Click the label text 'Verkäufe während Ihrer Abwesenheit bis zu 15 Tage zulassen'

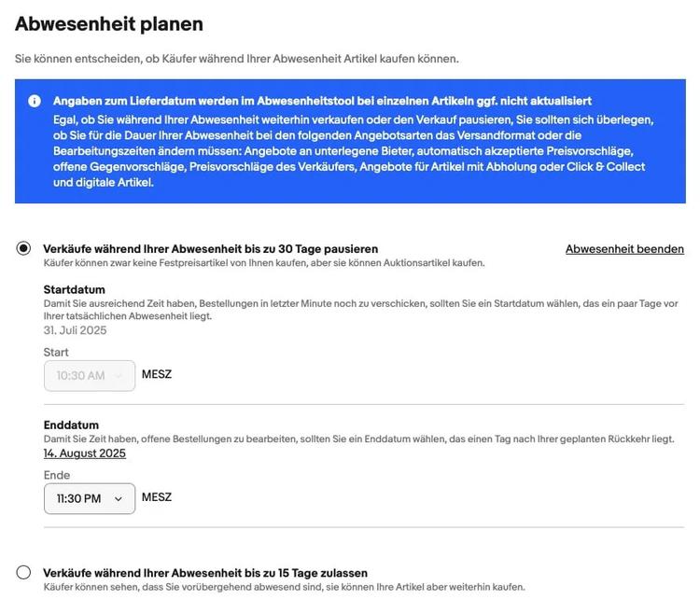pyautogui.click(x=205, y=573)
